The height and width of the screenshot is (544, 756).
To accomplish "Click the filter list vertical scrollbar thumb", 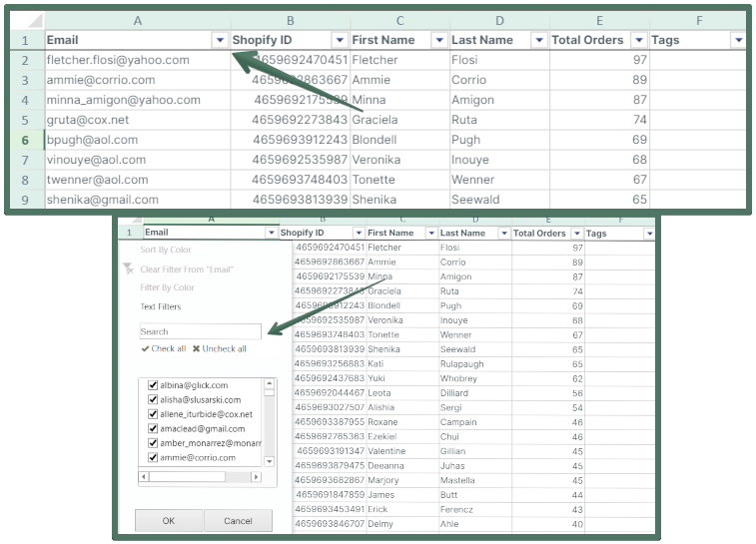I will [x=269, y=392].
